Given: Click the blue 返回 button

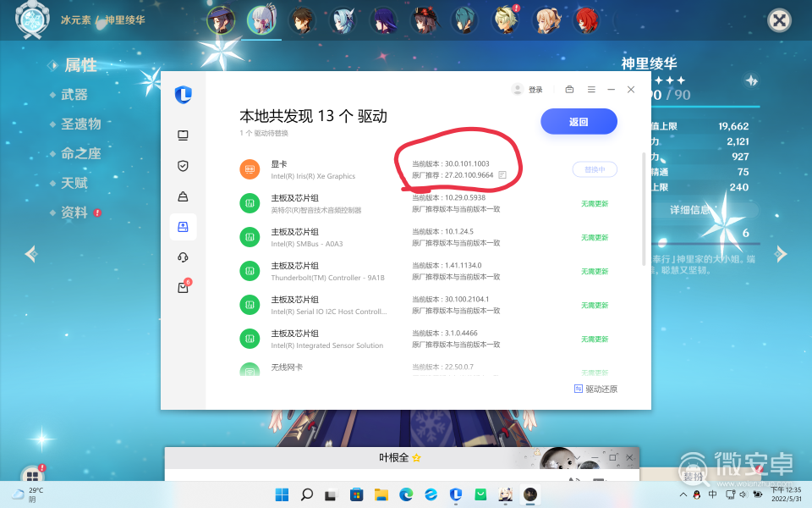Looking at the screenshot, I should pos(579,122).
